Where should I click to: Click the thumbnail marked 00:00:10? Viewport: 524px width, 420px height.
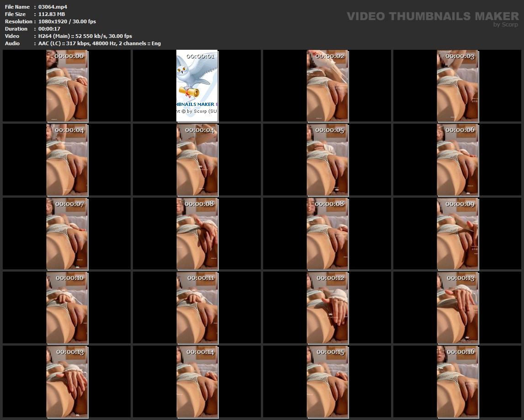pyautogui.click(x=67, y=308)
